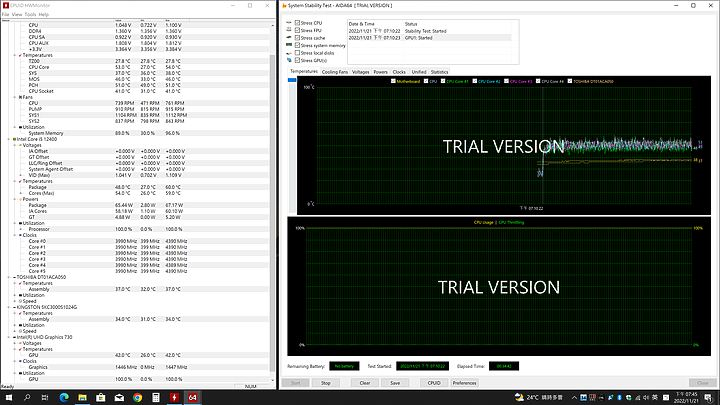
Task: Click the Stress cache icon
Action: [x=289, y=38]
